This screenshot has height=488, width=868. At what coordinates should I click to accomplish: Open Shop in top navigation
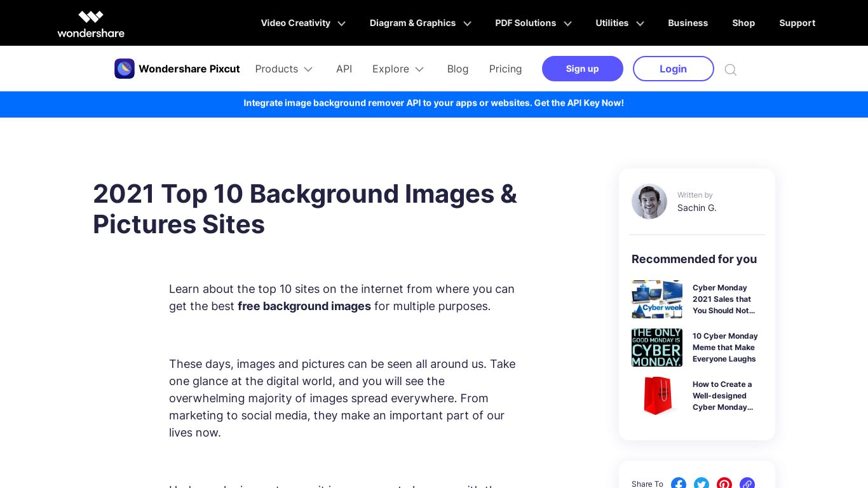(x=743, y=23)
